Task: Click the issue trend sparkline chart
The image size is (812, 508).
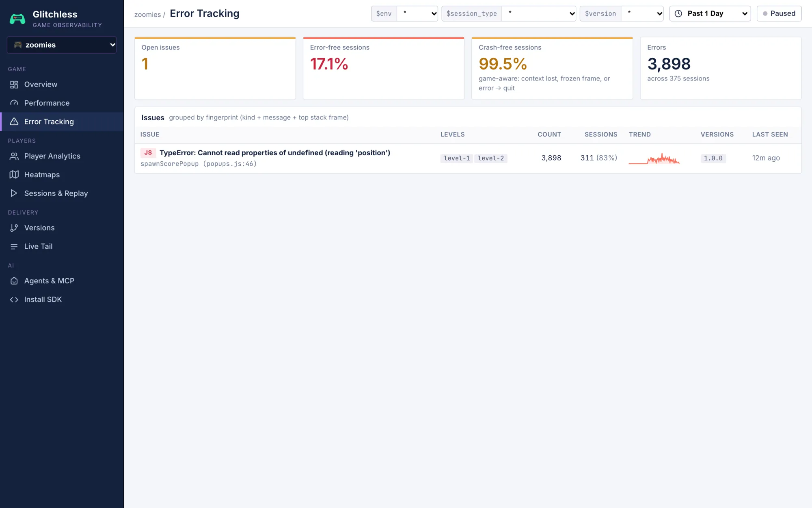Action: 654,158
